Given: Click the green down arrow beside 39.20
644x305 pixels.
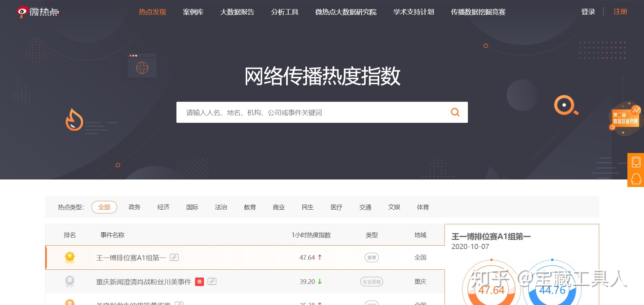Looking at the screenshot, I should pos(320,281).
